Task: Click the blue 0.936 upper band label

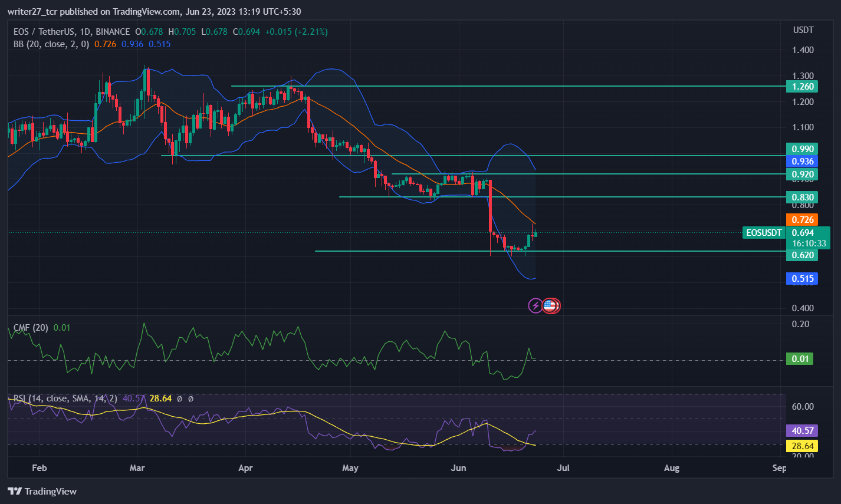Action: click(802, 162)
